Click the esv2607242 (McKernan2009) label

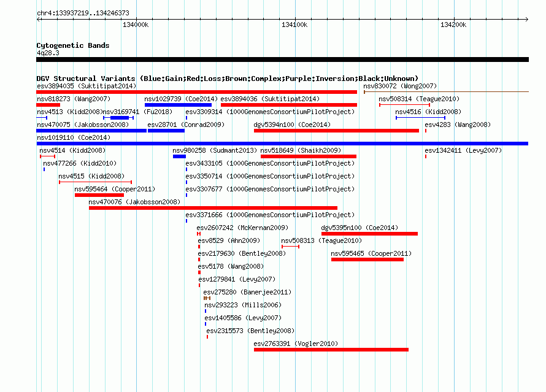point(242,228)
